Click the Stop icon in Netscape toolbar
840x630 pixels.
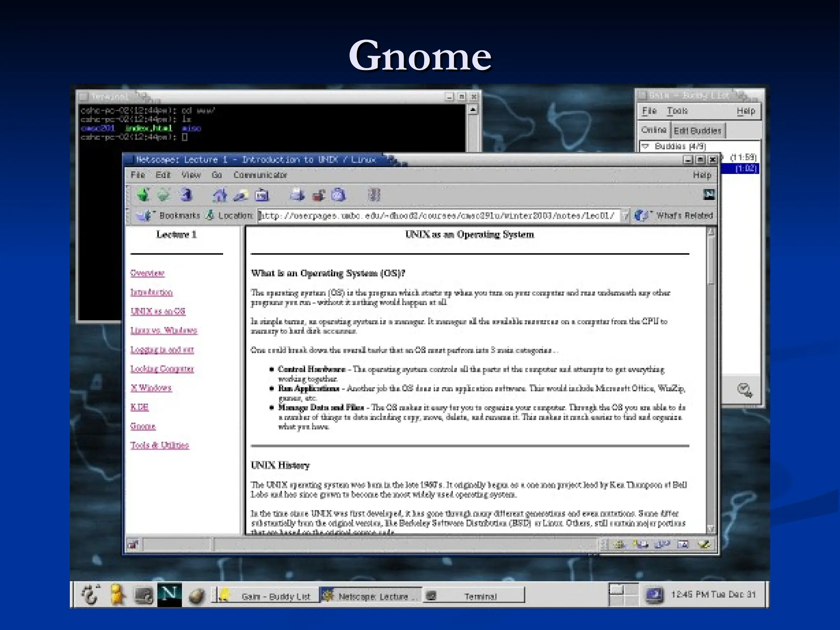[x=374, y=195]
